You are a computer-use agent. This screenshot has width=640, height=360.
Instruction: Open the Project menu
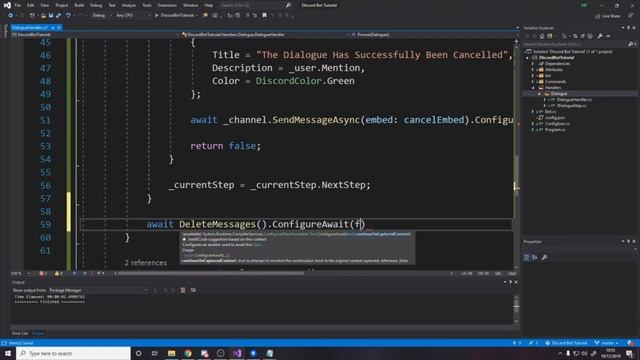pyautogui.click(x=62, y=5)
